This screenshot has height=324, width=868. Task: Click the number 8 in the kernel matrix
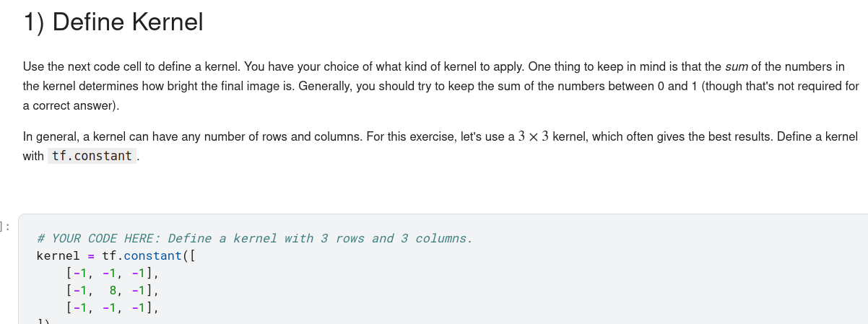pos(113,291)
